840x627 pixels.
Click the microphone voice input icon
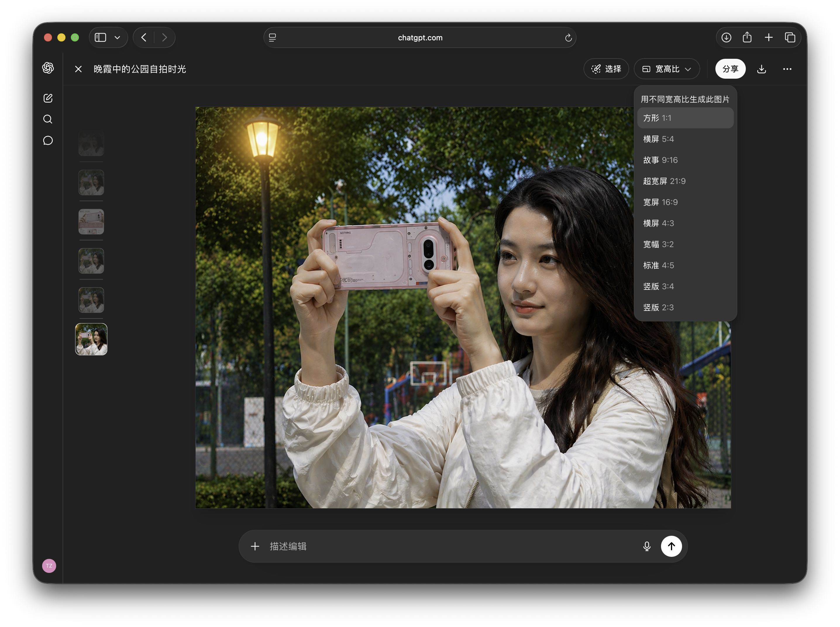647,546
